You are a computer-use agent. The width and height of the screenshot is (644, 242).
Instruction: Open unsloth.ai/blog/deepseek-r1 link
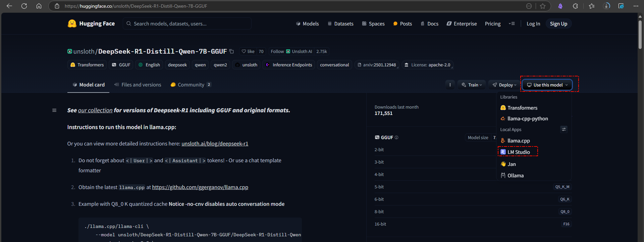[x=215, y=143]
